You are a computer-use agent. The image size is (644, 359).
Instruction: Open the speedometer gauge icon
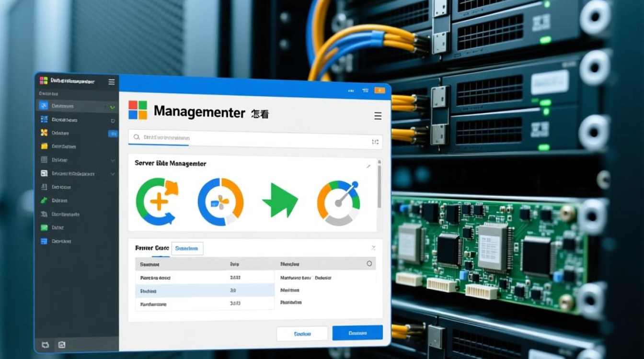coord(338,202)
